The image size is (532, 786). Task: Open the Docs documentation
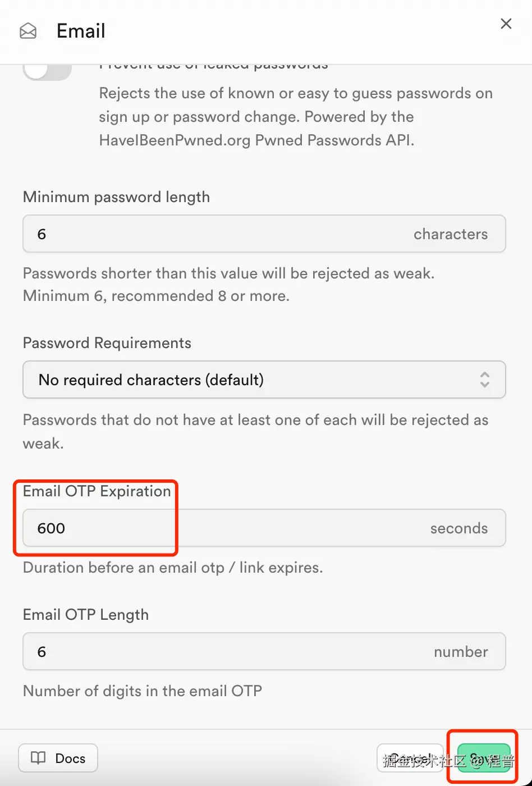point(57,758)
